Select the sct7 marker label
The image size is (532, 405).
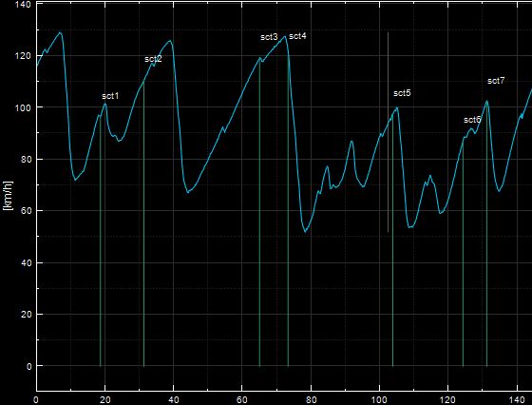pos(496,81)
